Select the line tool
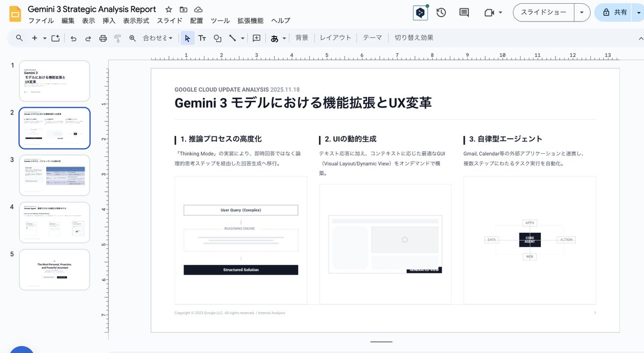The width and height of the screenshot is (644, 353). (232, 38)
